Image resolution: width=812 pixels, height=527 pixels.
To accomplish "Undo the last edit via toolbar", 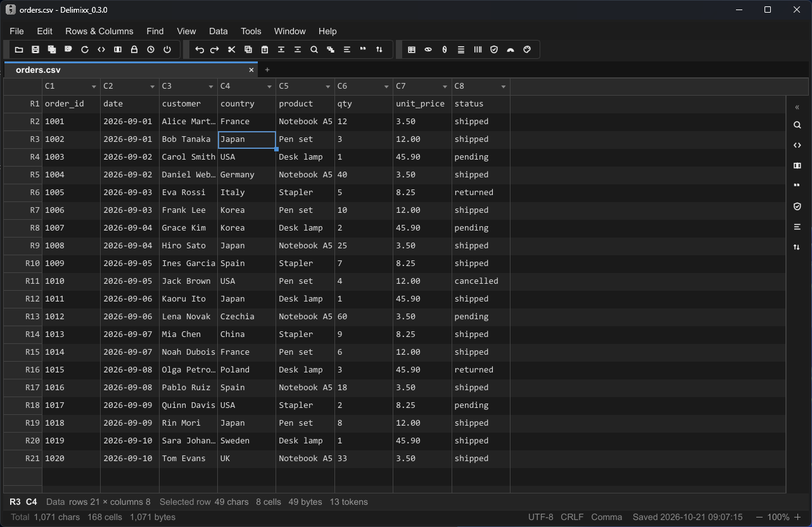I will pos(199,49).
